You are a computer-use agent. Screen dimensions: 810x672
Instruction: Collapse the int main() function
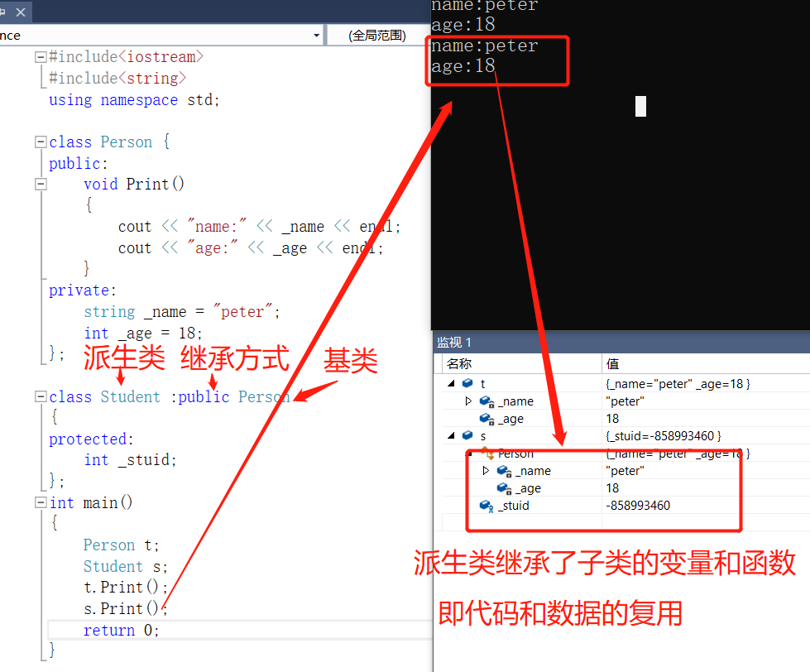[40, 502]
